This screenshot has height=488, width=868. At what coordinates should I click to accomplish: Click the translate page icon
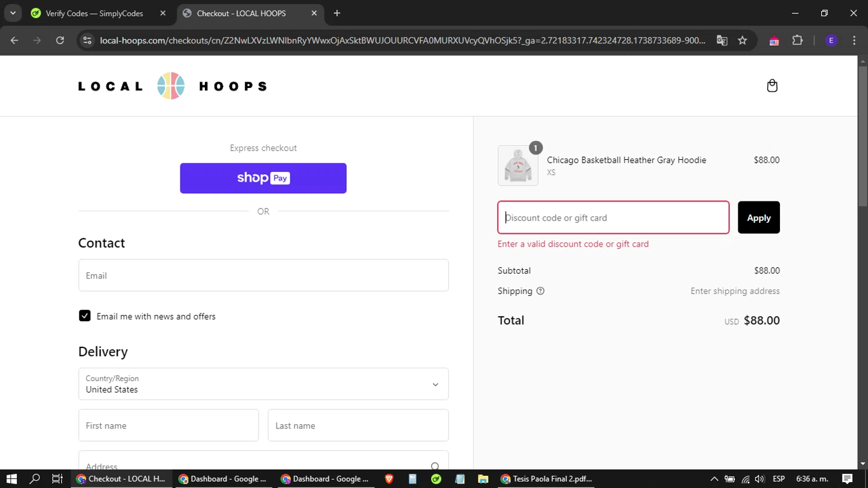tap(722, 40)
